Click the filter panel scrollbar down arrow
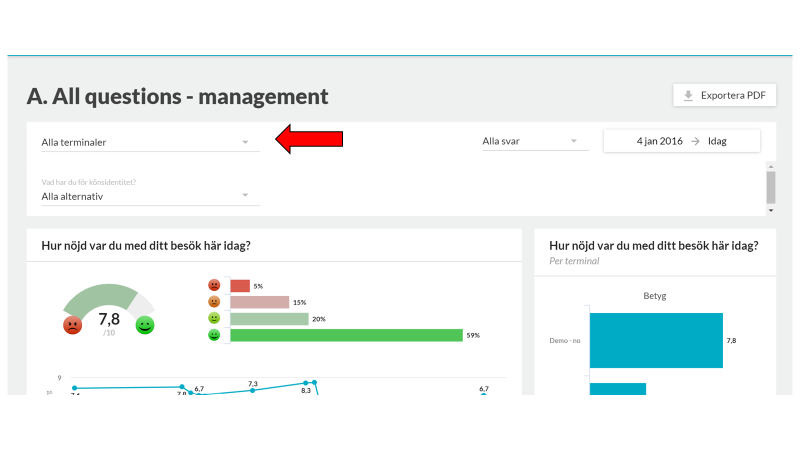800x450 pixels. click(x=771, y=210)
